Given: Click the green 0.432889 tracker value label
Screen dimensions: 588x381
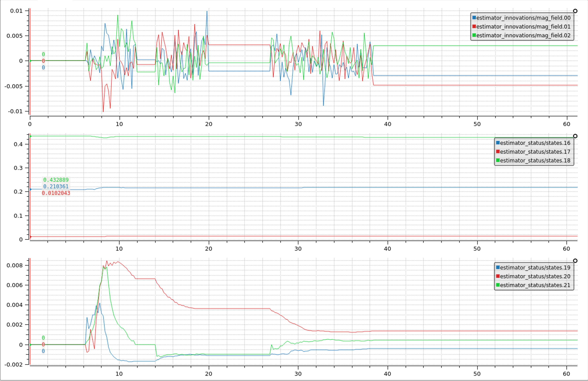Looking at the screenshot, I should pyautogui.click(x=56, y=180).
